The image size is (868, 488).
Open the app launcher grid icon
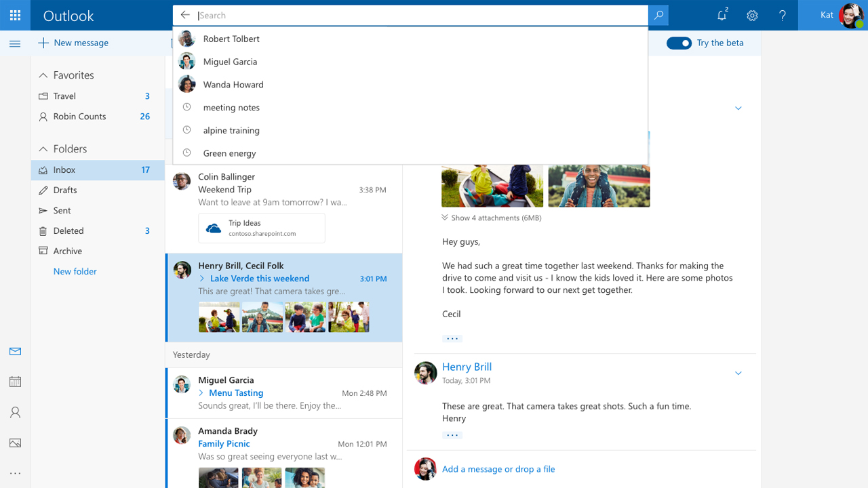coord(14,15)
